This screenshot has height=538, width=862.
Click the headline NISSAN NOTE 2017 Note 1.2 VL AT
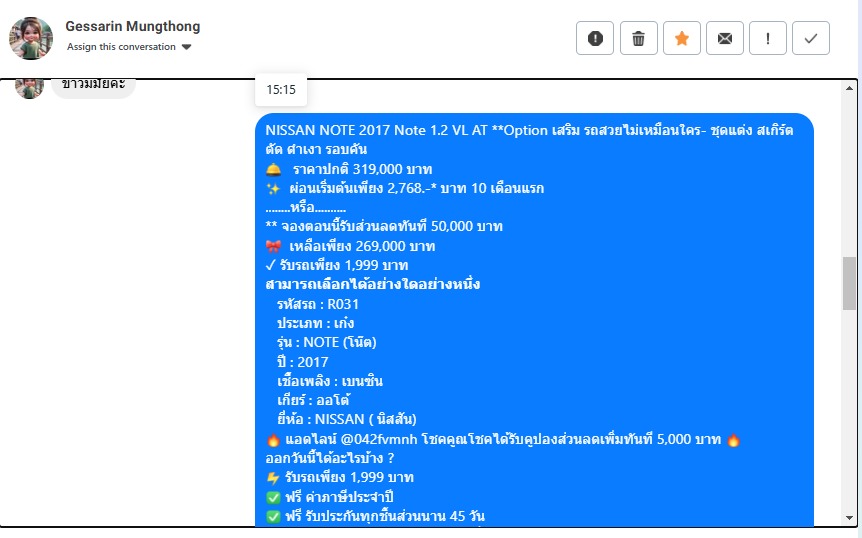(x=376, y=130)
